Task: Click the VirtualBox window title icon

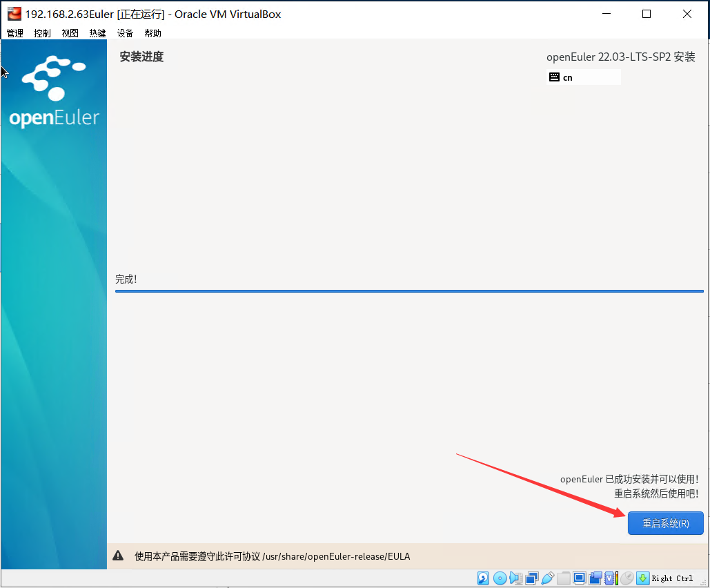Action: click(14, 14)
